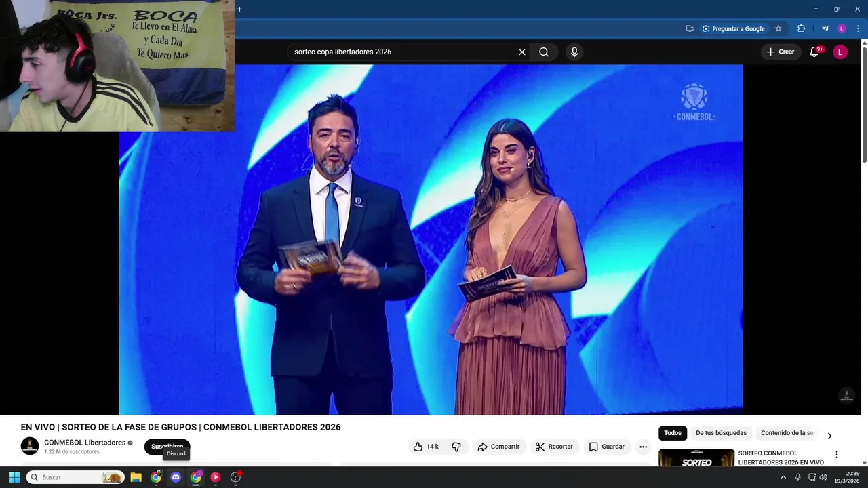Open Chrome extensions puzzle icon
868x488 pixels.
click(802, 28)
